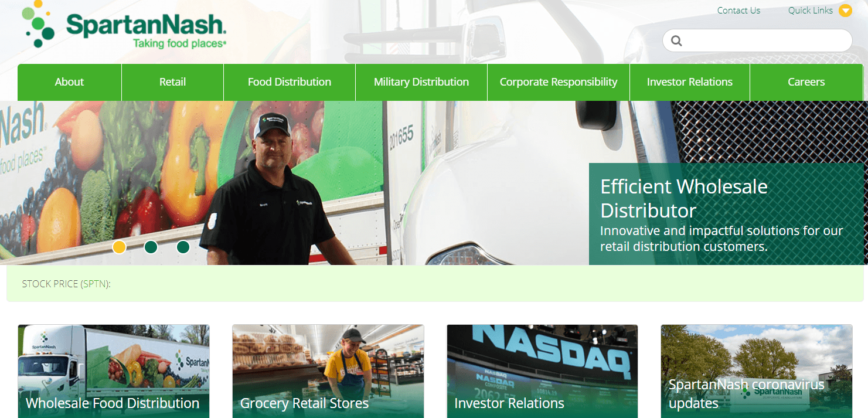Image resolution: width=868 pixels, height=418 pixels.
Task: Select the first yellow carousel slide dot
Action: coord(119,247)
